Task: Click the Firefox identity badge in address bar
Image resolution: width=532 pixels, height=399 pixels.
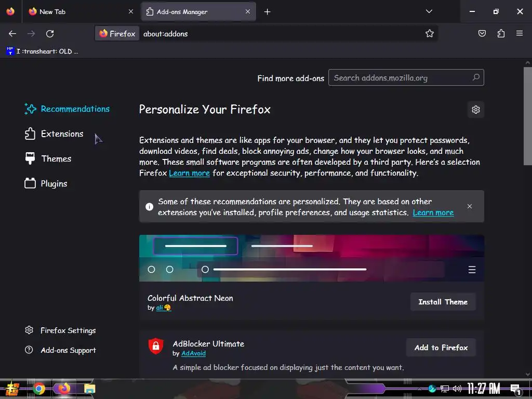Action: tap(117, 34)
